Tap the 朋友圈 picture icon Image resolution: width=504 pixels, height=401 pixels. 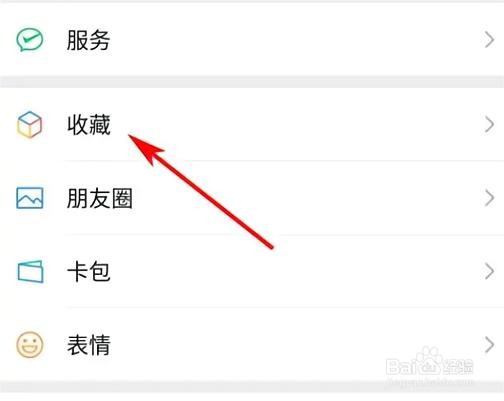coord(30,198)
